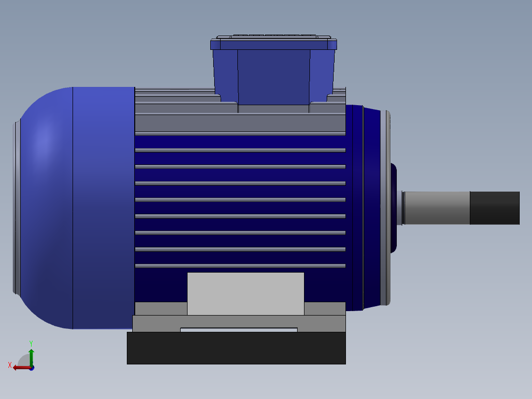Select the black base plate under the motor

coord(236,348)
